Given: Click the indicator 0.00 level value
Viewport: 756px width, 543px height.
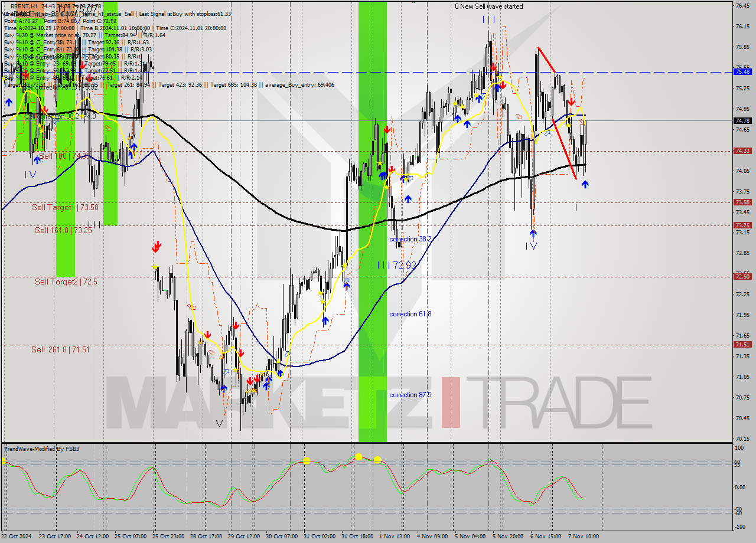Looking at the screenshot, I should (x=741, y=488).
